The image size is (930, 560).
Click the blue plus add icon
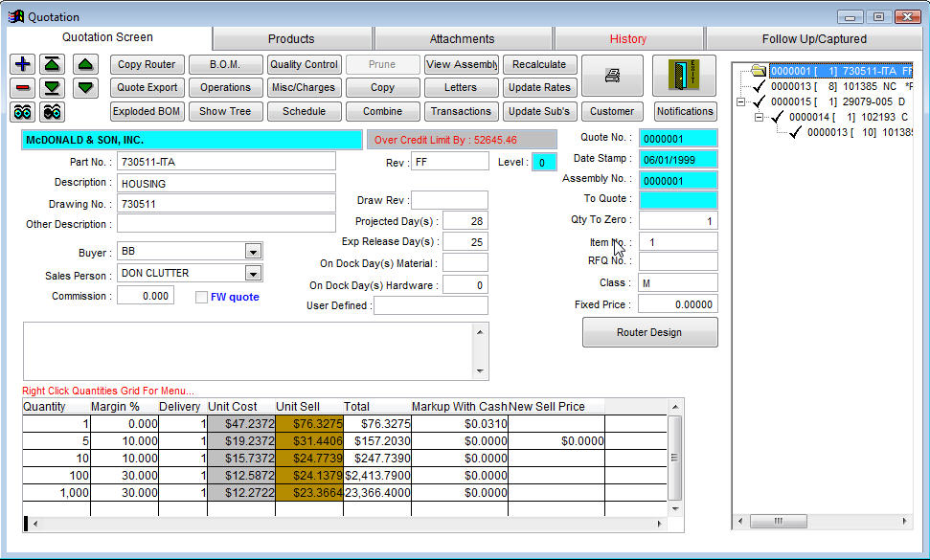[x=23, y=64]
